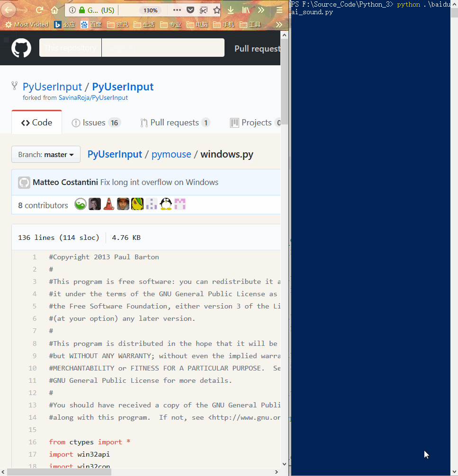Click browser vertical scrollbar down arrow
Viewport: 458px width, 476px height.
[284, 464]
